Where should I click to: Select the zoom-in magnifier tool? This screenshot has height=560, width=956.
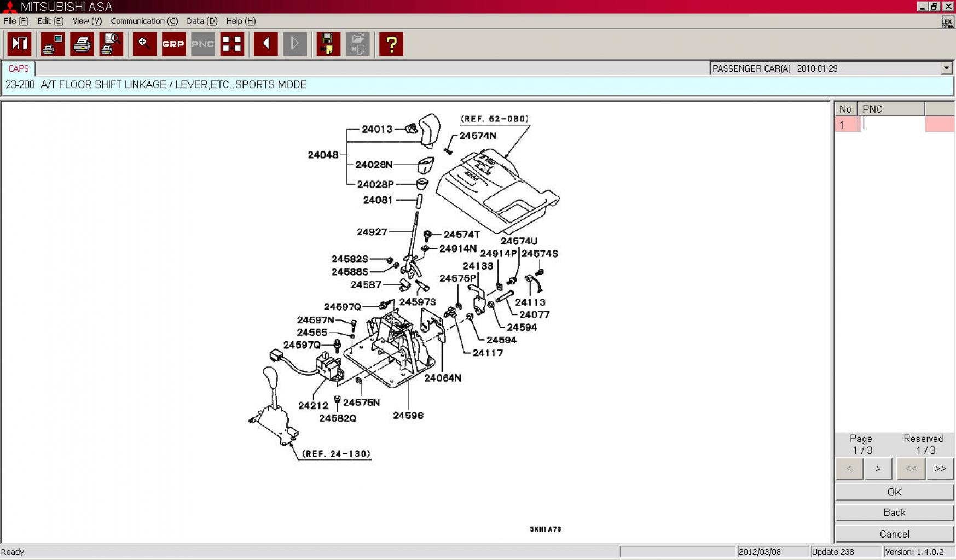coord(144,44)
